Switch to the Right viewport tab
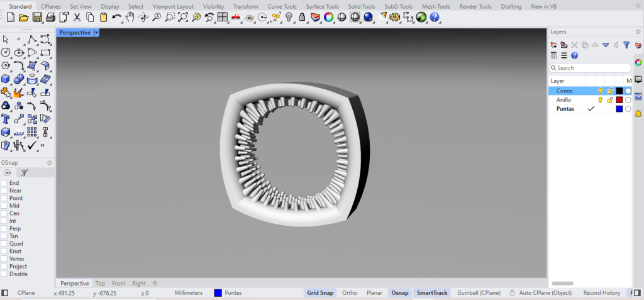The image size is (644, 300). coord(139,283)
